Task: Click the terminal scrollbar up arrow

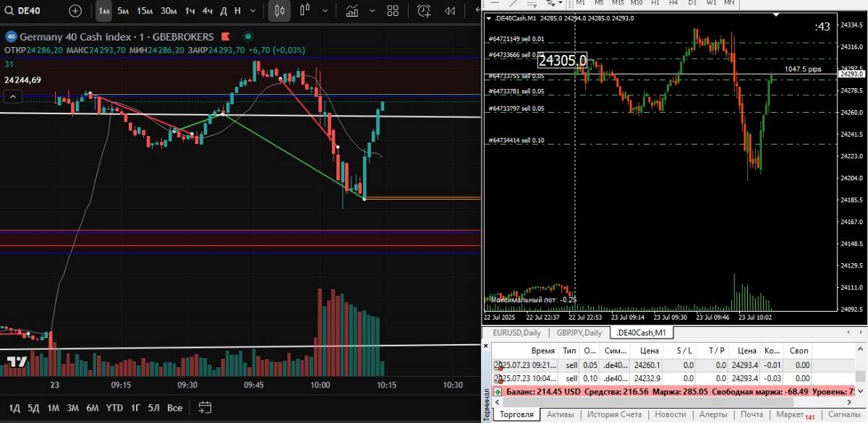Action: (x=860, y=349)
